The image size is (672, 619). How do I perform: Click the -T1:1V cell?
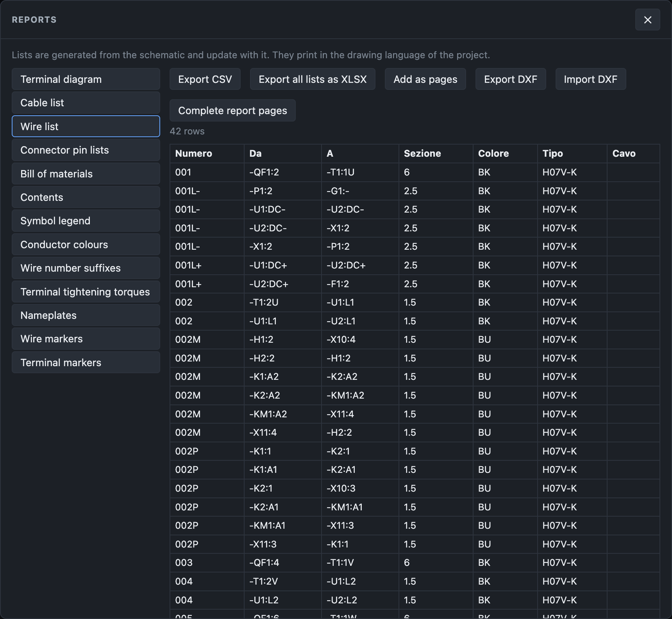coord(360,563)
